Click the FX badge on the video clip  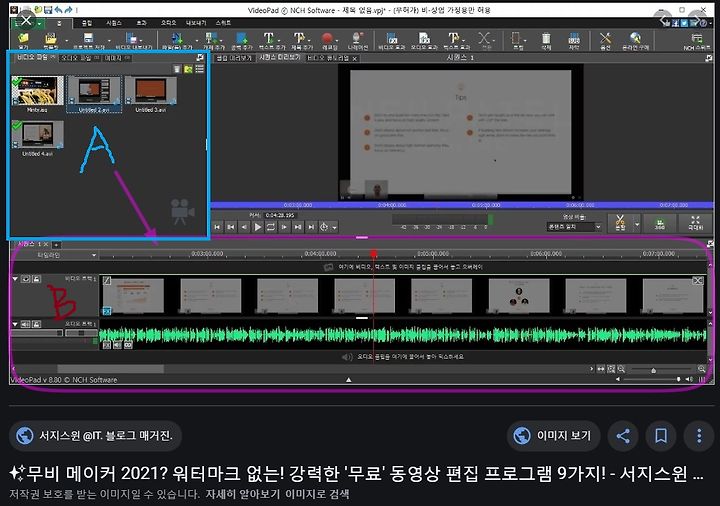click(107, 311)
